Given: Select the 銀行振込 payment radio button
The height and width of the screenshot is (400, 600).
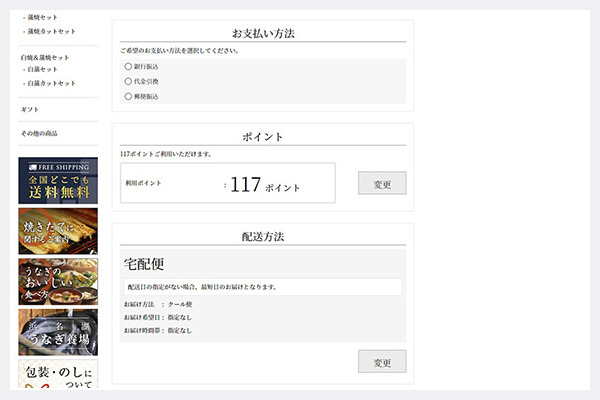Looking at the screenshot, I should tap(128, 66).
